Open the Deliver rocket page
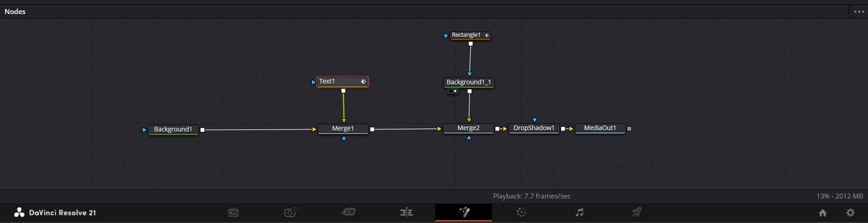 [x=636, y=212]
